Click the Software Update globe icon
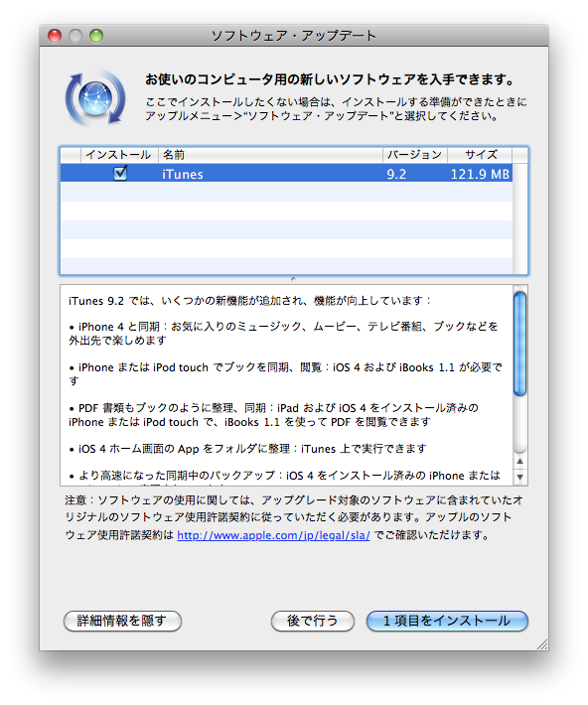 point(95,98)
